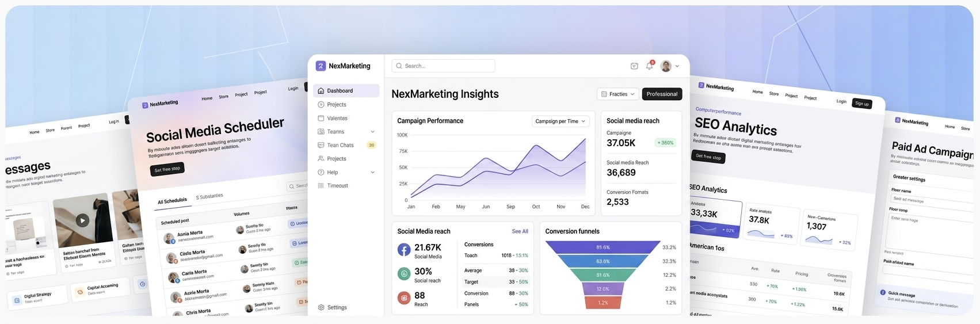The image size is (980, 324).
Task: Click Sign up in the SEO Analytics window
Action: [861, 104]
